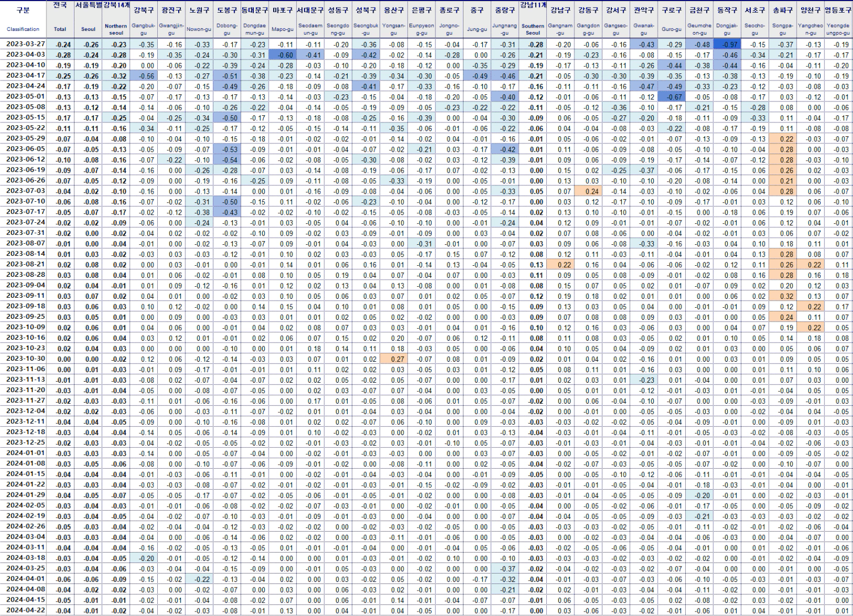
Task: Click the '0.27' Yongsan-gu cell on 2023-10-30
Action: (393, 359)
